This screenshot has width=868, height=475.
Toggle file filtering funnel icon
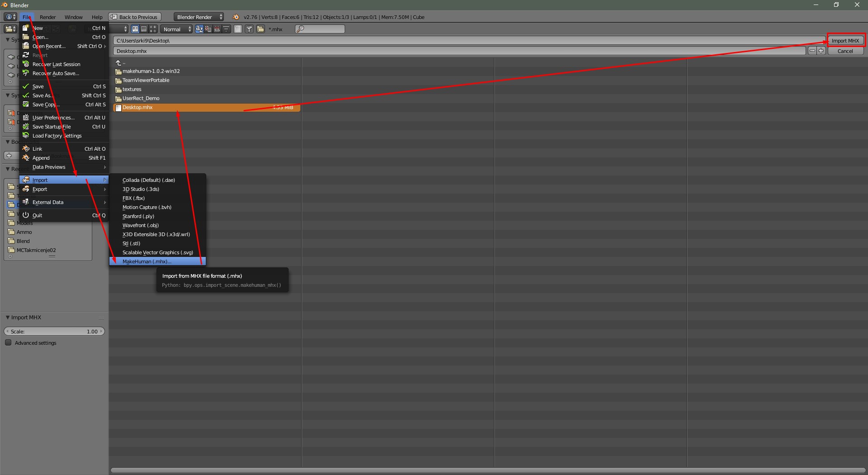pyautogui.click(x=249, y=29)
